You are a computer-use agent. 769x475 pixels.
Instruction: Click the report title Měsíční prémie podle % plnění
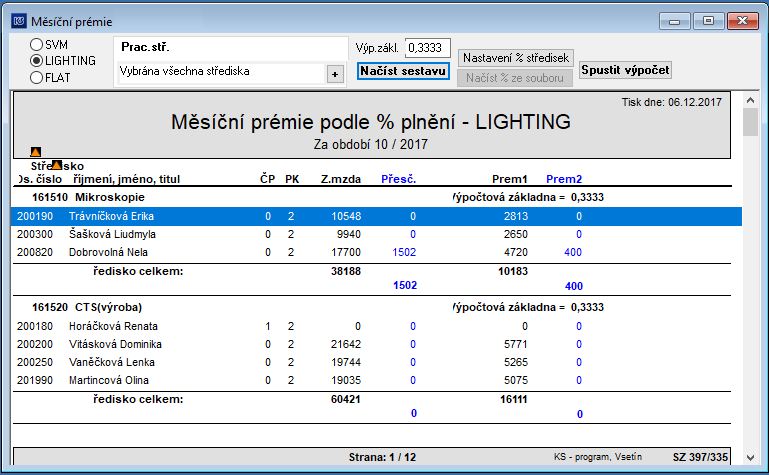(x=371, y=122)
